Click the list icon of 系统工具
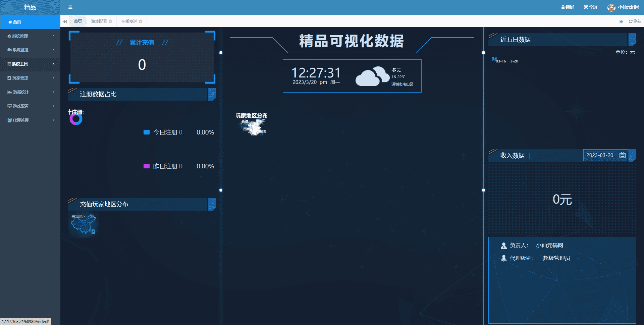 [9, 64]
